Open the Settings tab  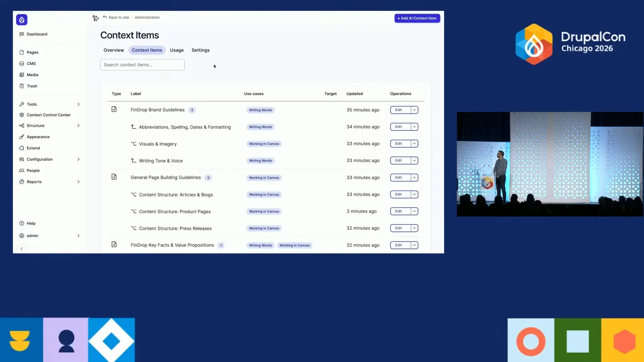tap(200, 50)
